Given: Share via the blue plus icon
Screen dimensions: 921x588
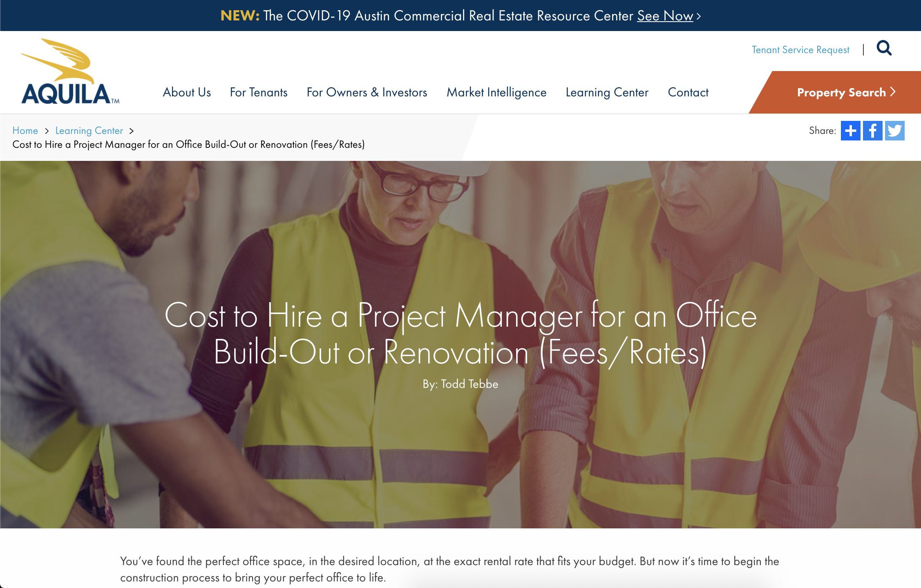Looking at the screenshot, I should coord(850,131).
